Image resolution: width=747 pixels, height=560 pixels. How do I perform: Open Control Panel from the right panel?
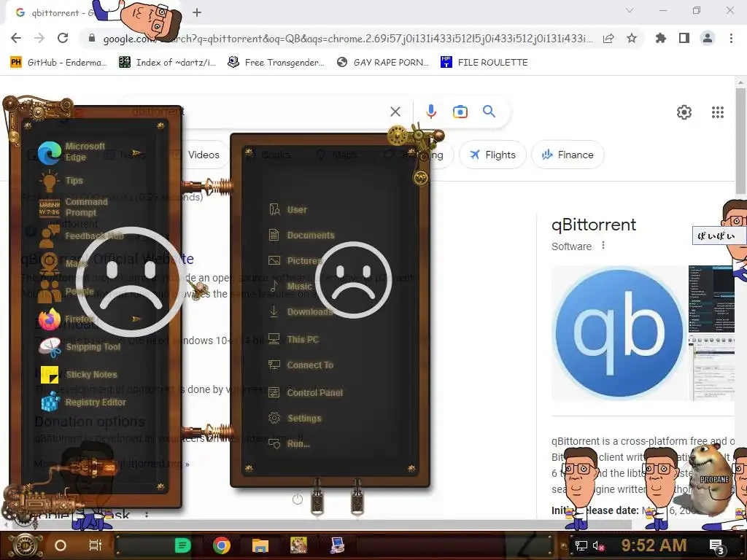click(x=306, y=392)
